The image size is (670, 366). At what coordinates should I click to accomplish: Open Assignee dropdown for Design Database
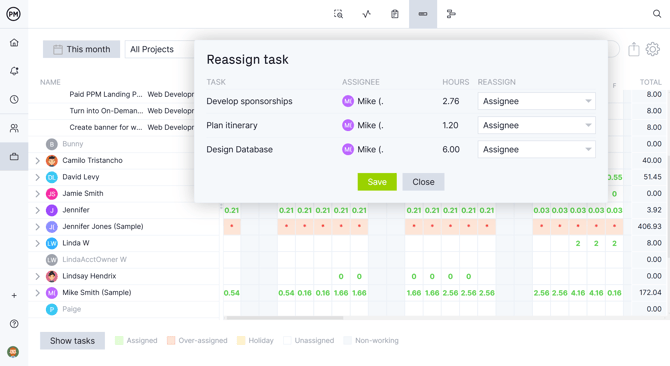[537, 149]
